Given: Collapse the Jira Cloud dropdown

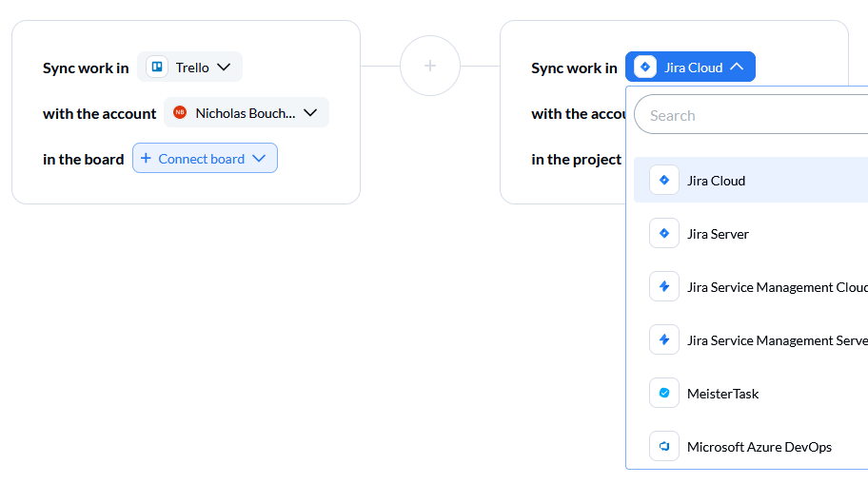Looking at the screenshot, I should coord(690,67).
